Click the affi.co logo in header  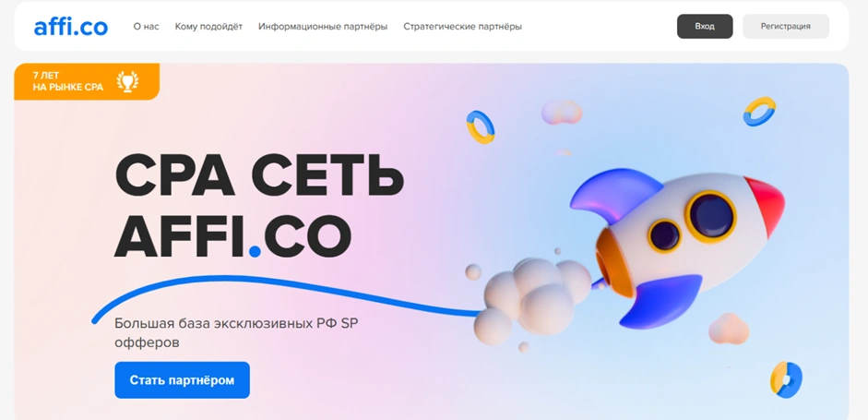[71, 27]
